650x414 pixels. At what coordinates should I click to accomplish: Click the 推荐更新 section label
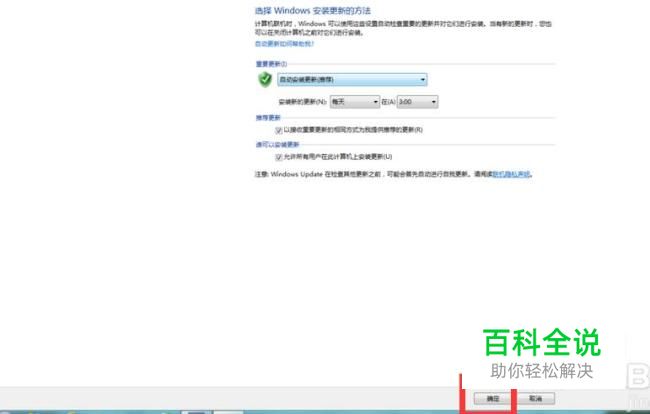268,118
